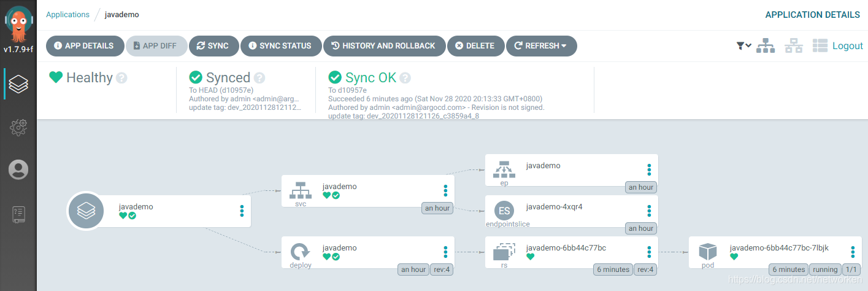The image size is (868, 291).
Task: Click the javademo-4xqr4 endpointslice name
Action: pyautogui.click(x=555, y=206)
